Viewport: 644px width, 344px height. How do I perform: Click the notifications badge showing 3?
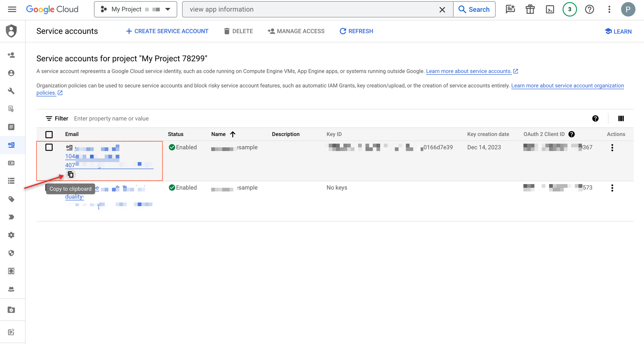pos(569,9)
